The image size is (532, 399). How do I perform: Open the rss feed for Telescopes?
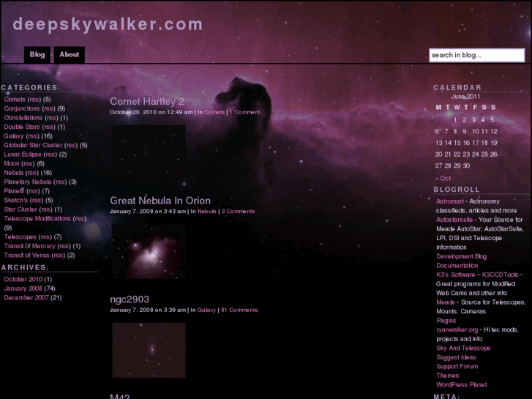point(45,236)
